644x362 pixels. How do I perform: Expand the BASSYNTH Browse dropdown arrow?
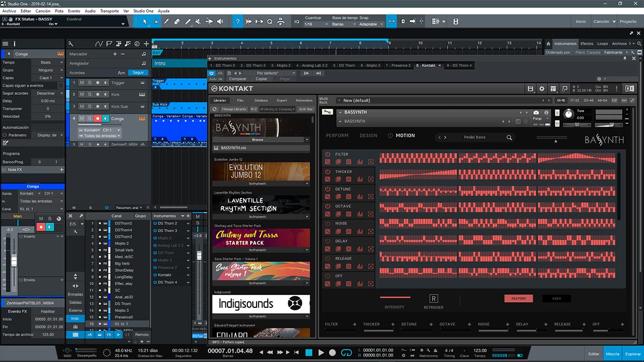coord(308,139)
